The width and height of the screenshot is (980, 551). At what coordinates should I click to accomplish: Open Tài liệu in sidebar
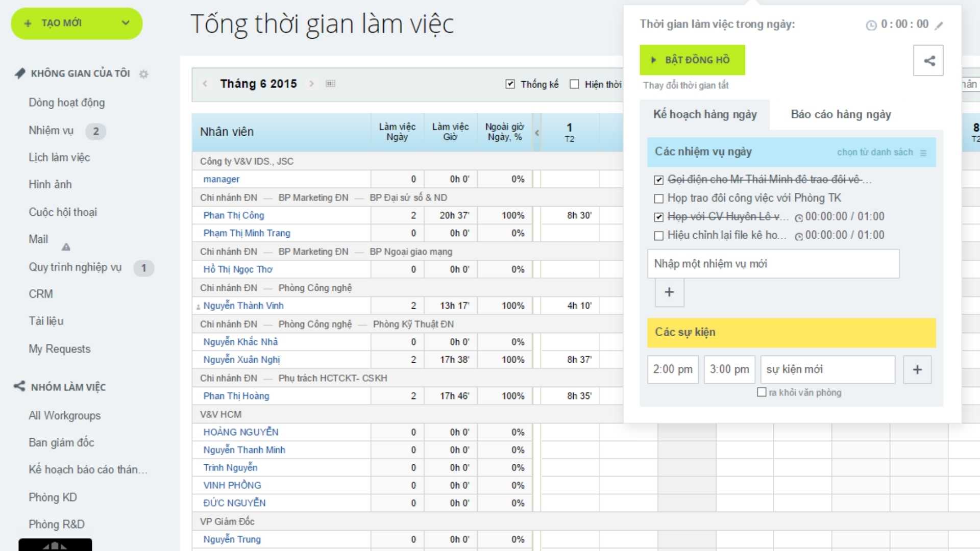click(x=46, y=321)
